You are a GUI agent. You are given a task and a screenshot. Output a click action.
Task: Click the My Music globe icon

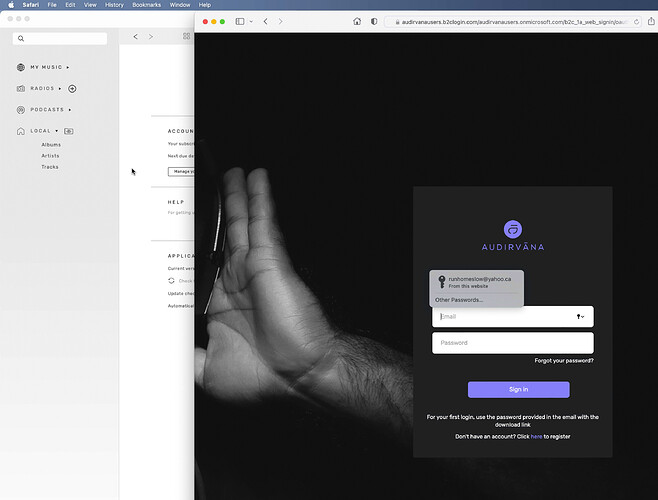21,67
